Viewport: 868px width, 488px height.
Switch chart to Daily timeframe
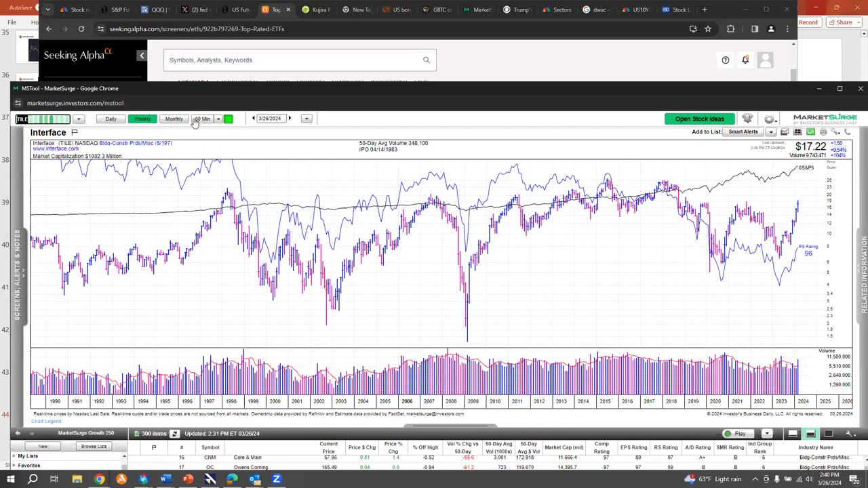[111, 119]
